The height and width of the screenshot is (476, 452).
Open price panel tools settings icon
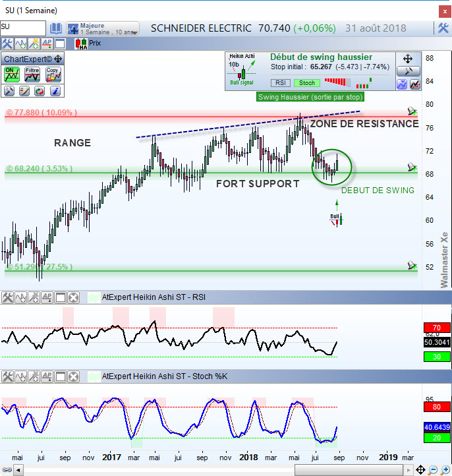coord(7,44)
